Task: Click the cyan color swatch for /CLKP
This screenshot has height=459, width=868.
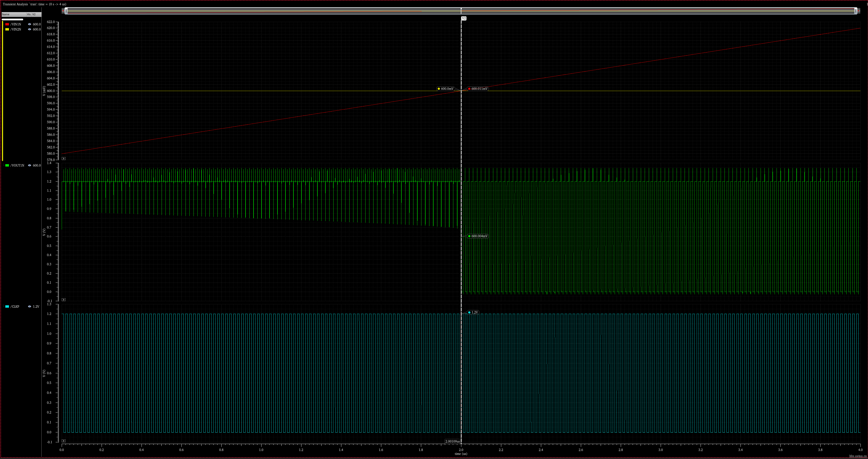Action: pyautogui.click(x=7, y=306)
